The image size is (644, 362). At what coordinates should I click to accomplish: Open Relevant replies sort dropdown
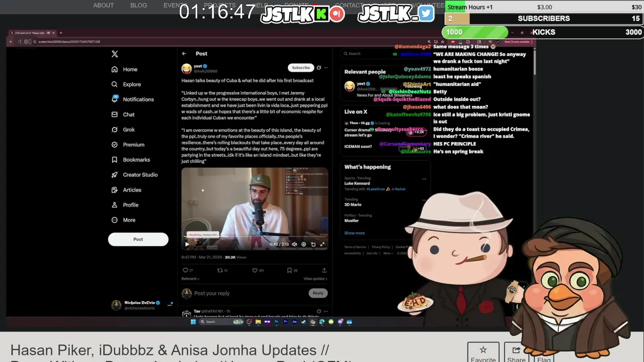coord(190,279)
